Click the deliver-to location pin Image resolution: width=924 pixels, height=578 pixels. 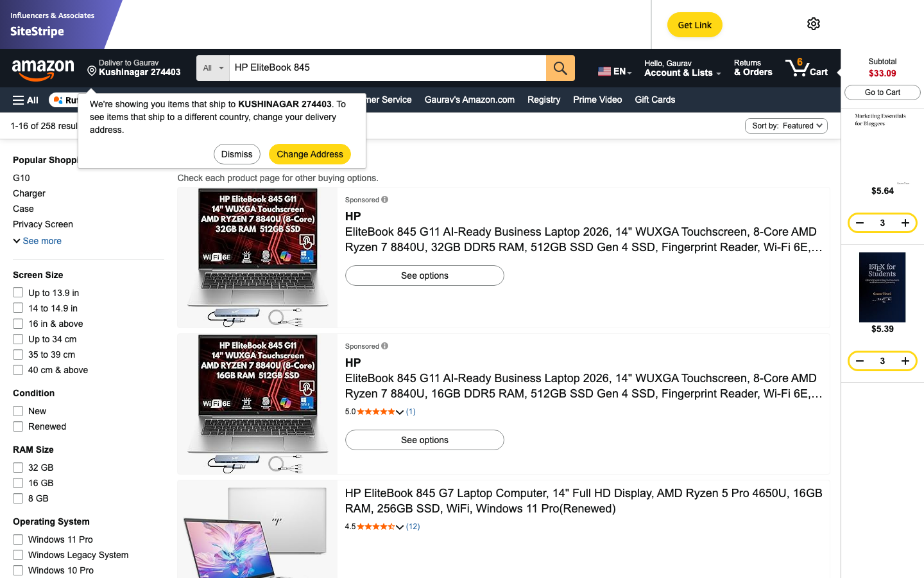point(92,71)
